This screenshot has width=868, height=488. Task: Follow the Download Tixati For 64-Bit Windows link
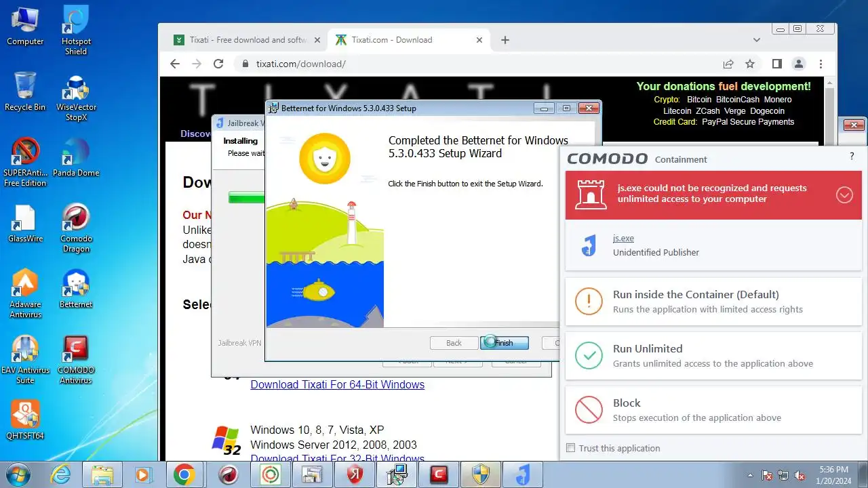(337, 384)
